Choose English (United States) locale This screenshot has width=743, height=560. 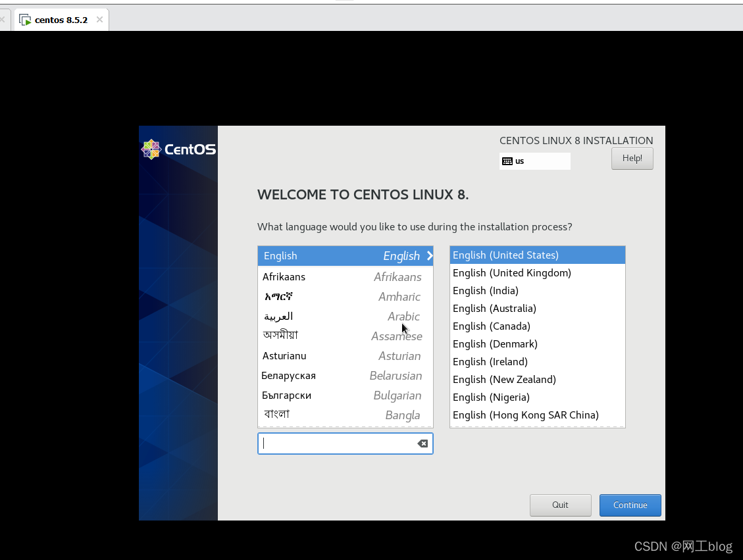pos(538,255)
